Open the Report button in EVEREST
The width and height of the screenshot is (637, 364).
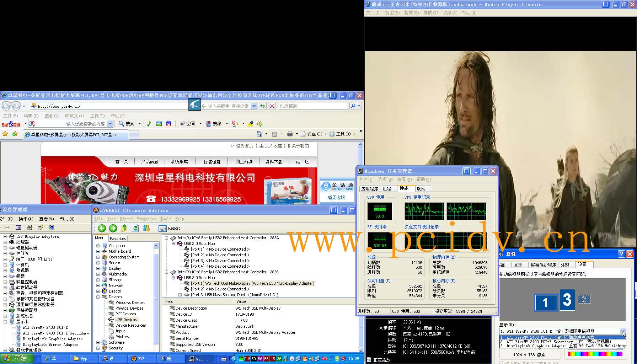click(x=170, y=228)
